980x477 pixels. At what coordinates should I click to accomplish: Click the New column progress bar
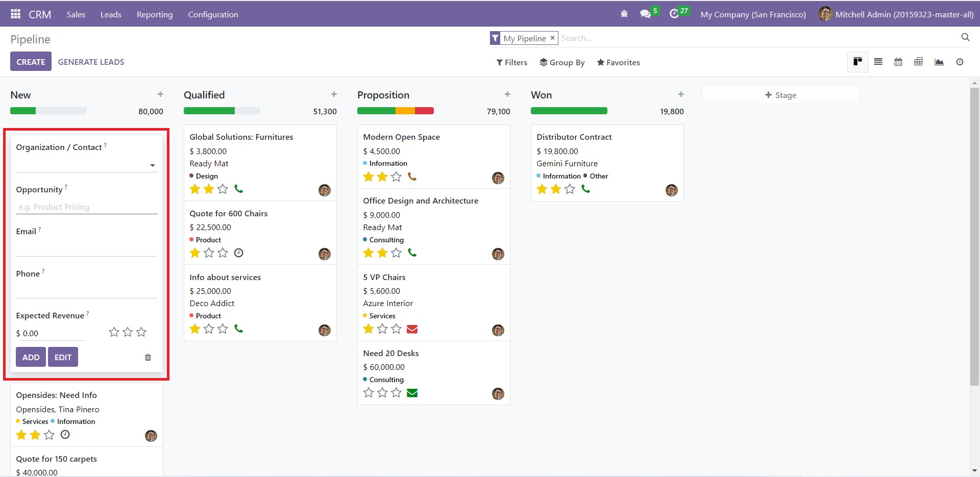48,111
